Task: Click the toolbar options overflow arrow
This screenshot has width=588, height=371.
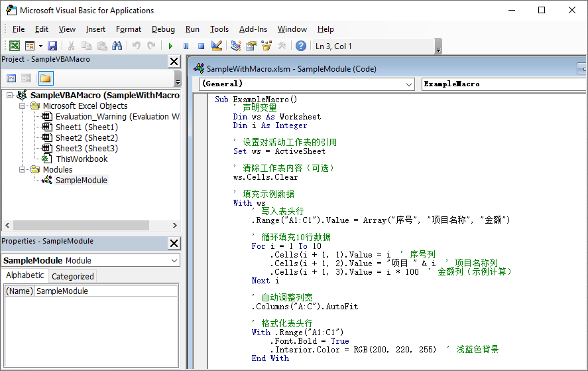Action: (x=438, y=46)
